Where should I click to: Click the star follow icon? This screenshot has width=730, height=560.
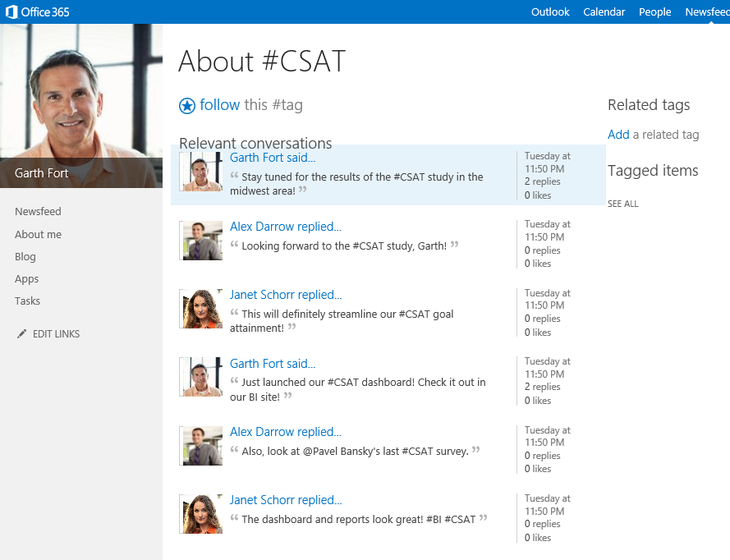187,106
